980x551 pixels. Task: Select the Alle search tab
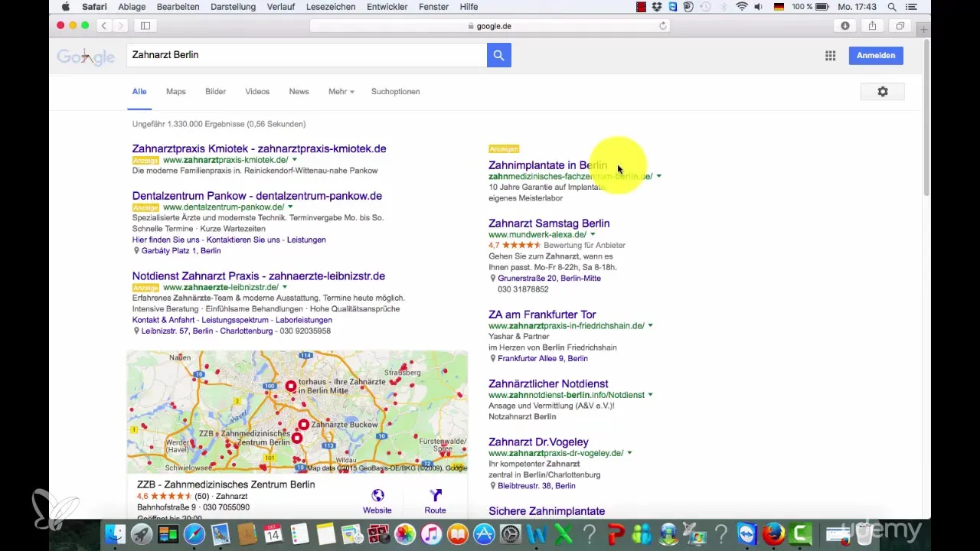pyautogui.click(x=139, y=92)
